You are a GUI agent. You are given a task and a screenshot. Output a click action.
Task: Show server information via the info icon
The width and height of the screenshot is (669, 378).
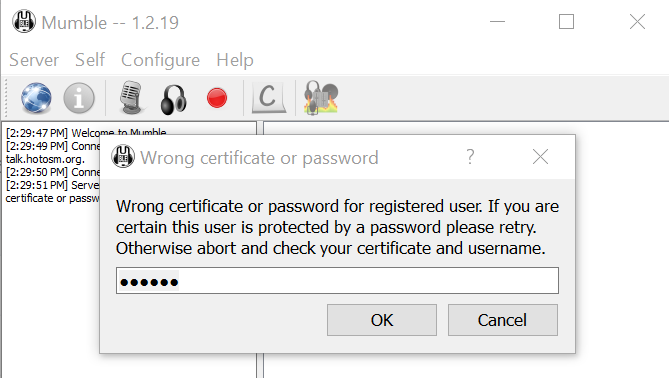[x=79, y=98]
